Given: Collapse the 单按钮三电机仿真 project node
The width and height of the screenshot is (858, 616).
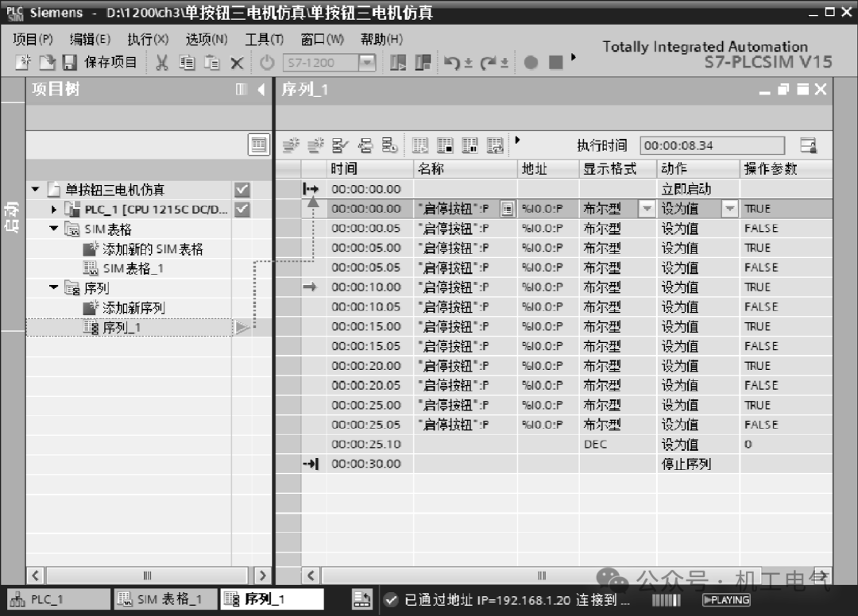Looking at the screenshot, I should (36, 190).
